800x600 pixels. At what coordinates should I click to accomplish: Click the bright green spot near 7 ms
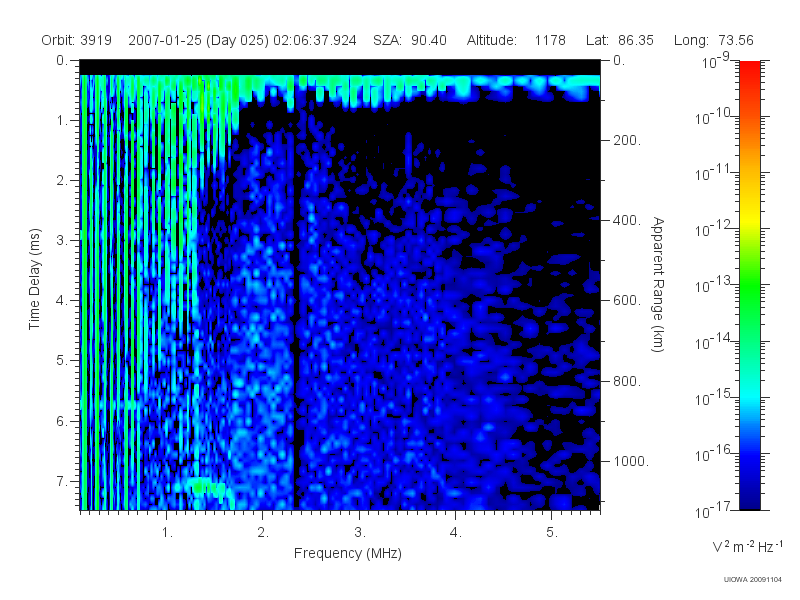(200, 486)
